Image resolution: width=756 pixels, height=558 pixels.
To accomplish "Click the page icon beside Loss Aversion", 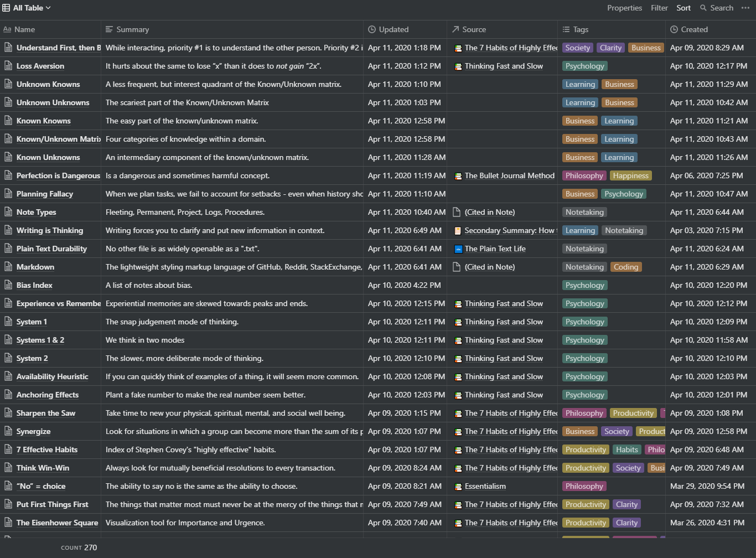I will click(8, 66).
